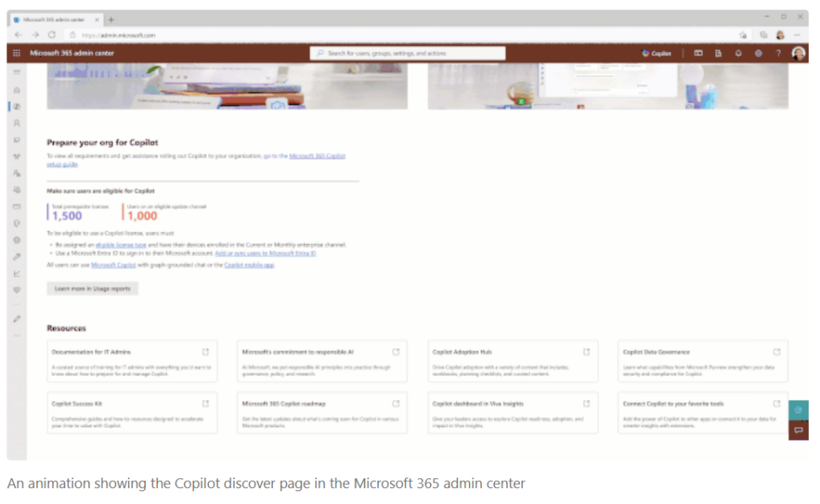The height and width of the screenshot is (504, 820).
Task: Click the 1,500 prerequisite licenses value
Action: 67,216
